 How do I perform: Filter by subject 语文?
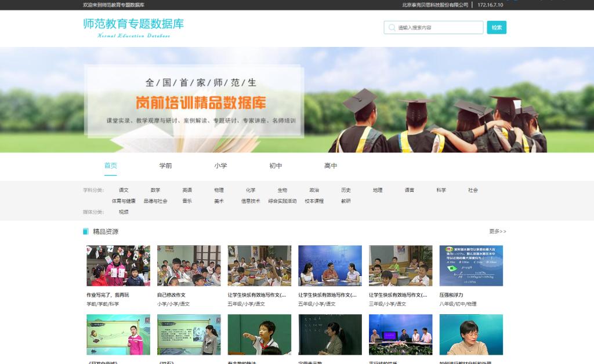coord(124,190)
